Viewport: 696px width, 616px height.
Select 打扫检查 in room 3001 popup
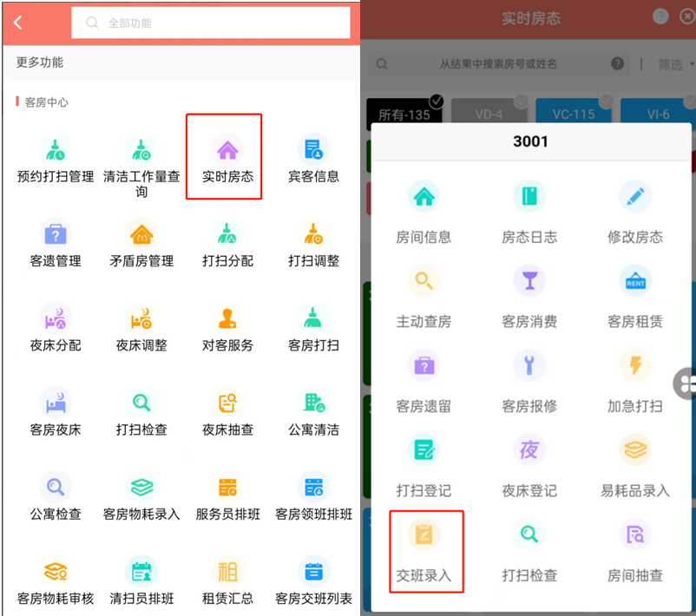click(x=529, y=551)
